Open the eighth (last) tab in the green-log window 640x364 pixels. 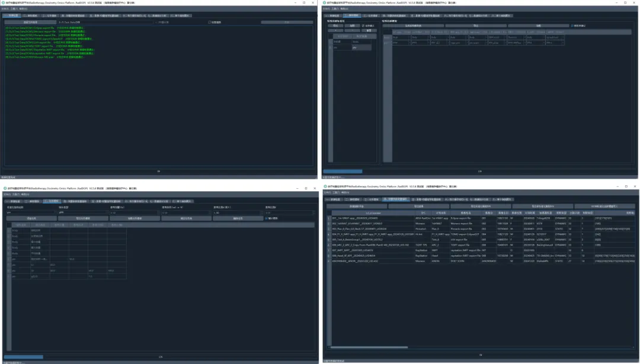(180, 15)
